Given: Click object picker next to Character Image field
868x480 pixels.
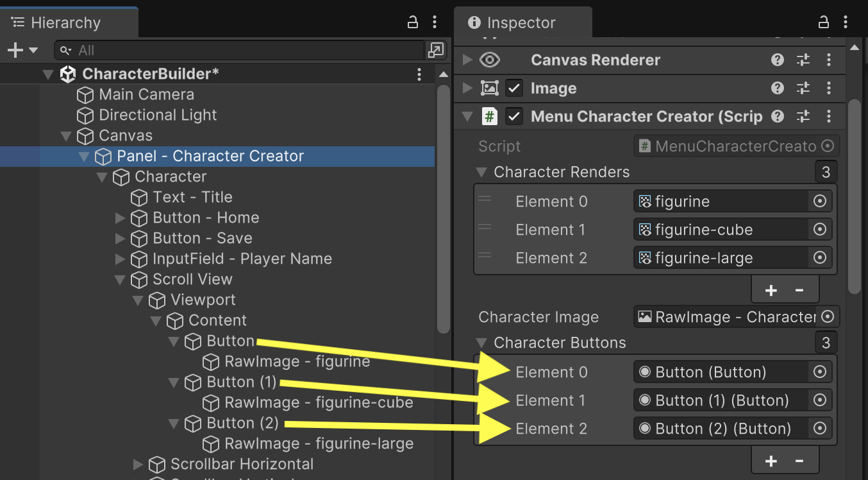Looking at the screenshot, I should click(x=827, y=317).
